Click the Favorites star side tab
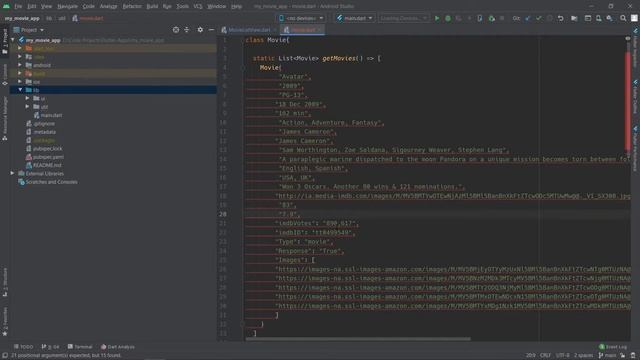Image resolution: width=640 pixels, height=360 pixels. pyautogui.click(x=5, y=322)
